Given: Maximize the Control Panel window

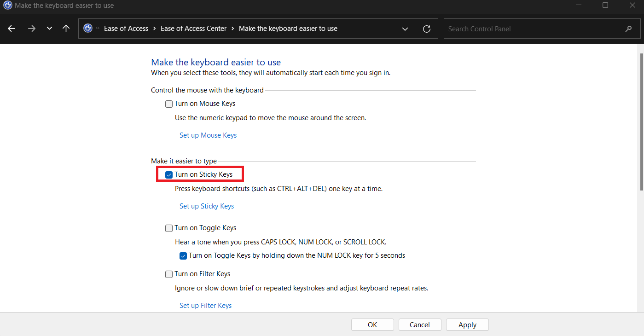Looking at the screenshot, I should (605, 5).
